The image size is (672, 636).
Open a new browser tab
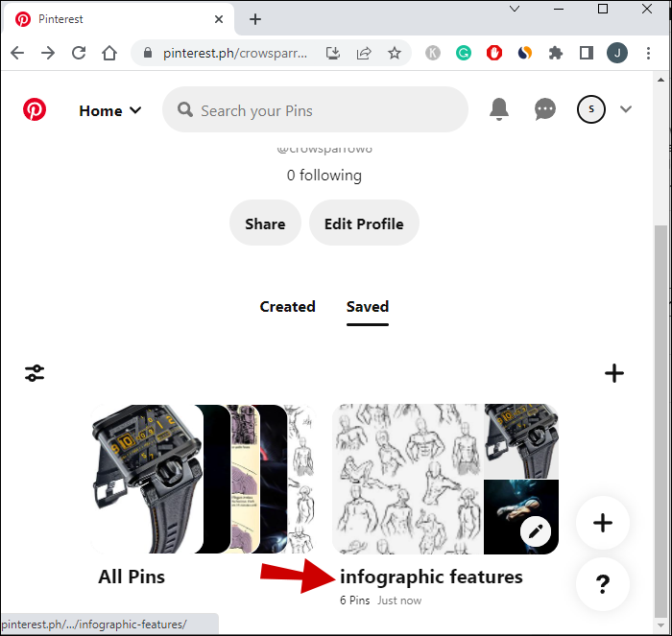255,19
